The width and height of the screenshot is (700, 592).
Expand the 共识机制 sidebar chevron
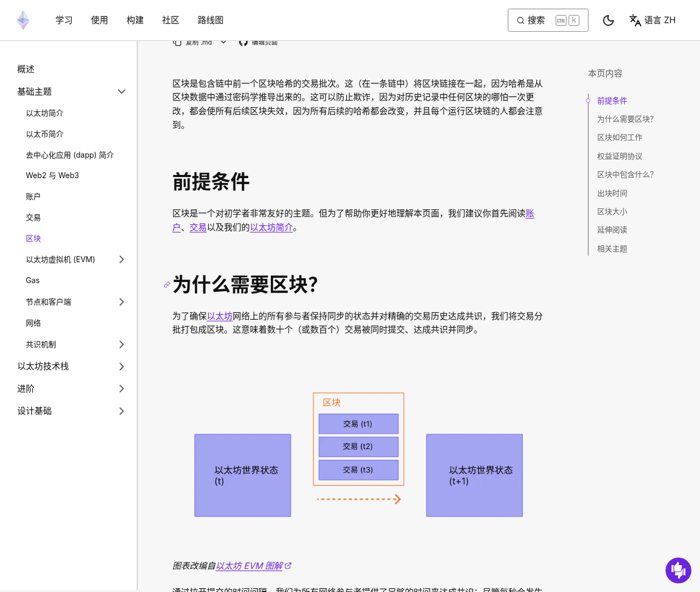coord(121,344)
